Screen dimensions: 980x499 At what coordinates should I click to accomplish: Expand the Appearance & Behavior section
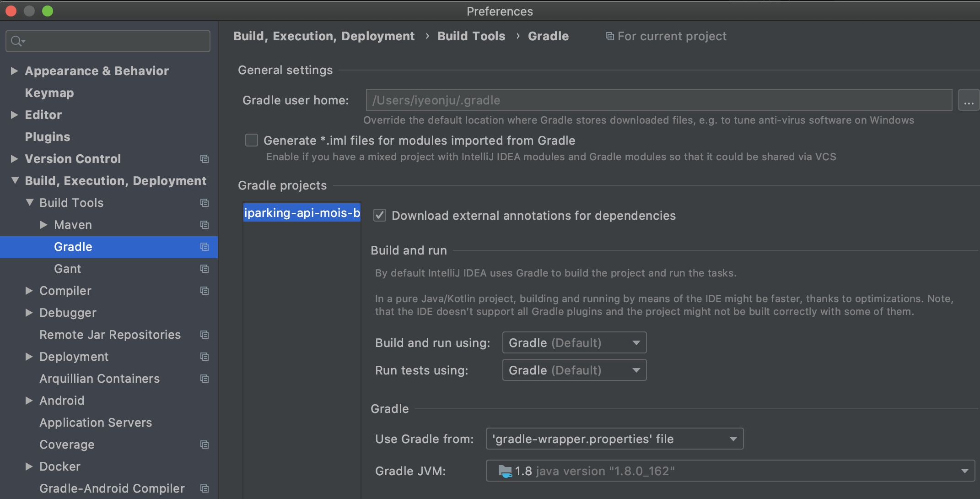[14, 71]
